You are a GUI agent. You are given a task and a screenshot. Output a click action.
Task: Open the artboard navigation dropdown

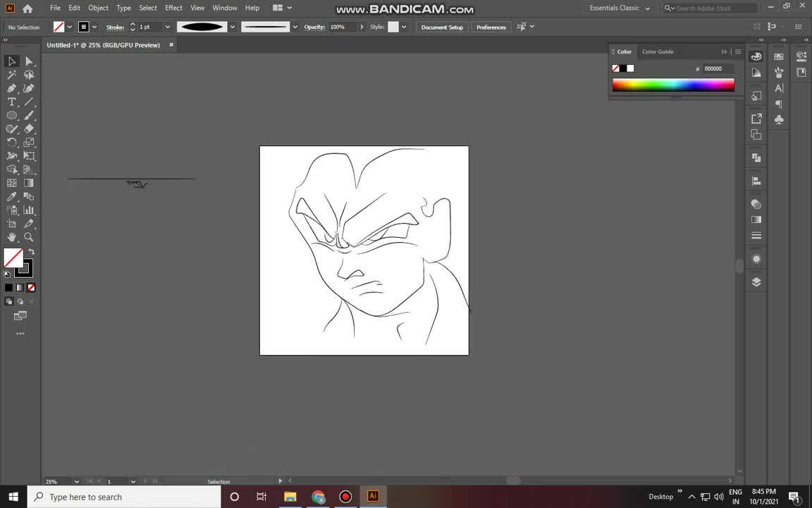pos(133,482)
